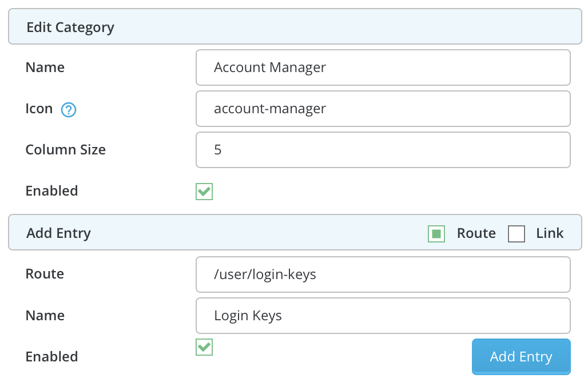588x382 pixels.
Task: Disable the Enabled checkbox under Edit Category
Action: [204, 192]
